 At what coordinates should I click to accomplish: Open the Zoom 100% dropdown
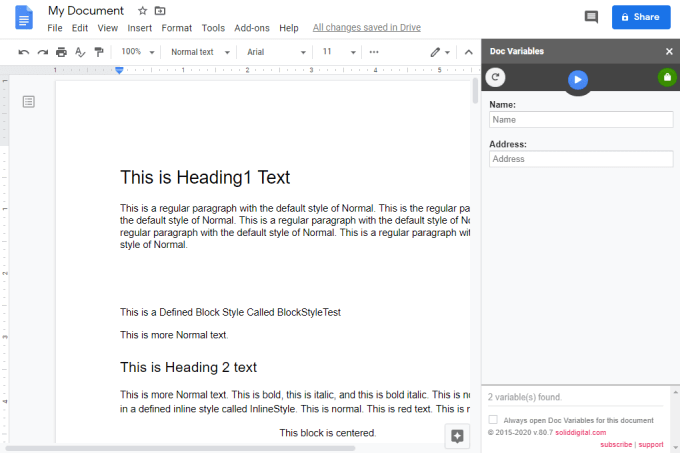[137, 52]
